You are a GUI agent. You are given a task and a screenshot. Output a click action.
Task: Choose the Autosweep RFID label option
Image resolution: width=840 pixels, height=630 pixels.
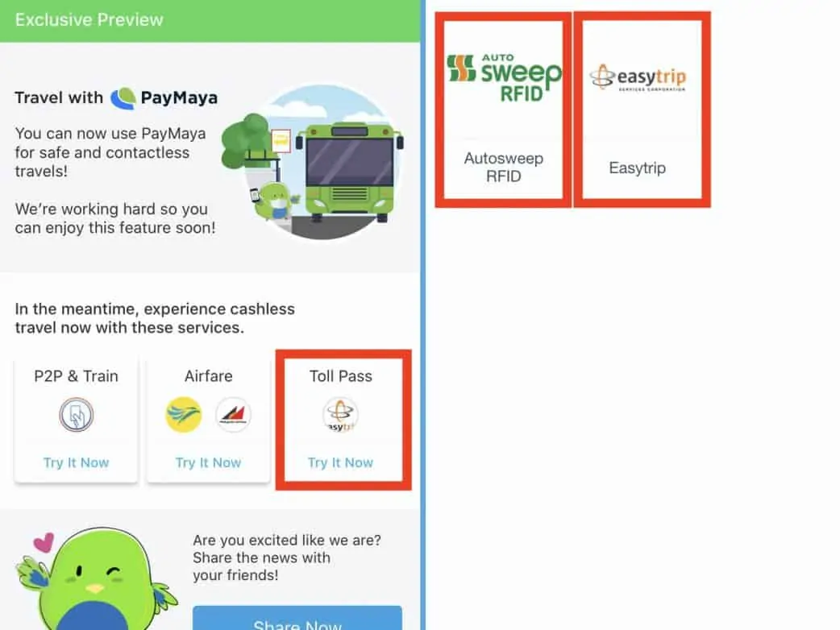[x=504, y=167]
